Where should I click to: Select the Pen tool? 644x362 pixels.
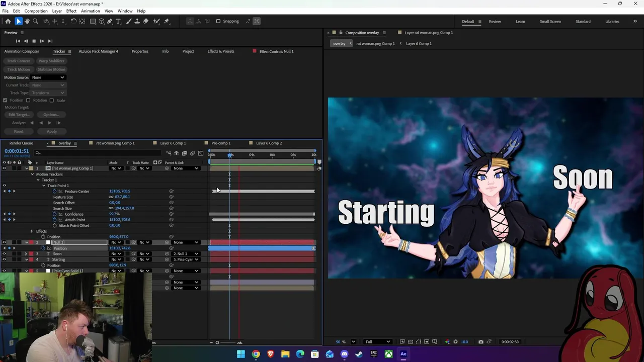tap(110, 21)
